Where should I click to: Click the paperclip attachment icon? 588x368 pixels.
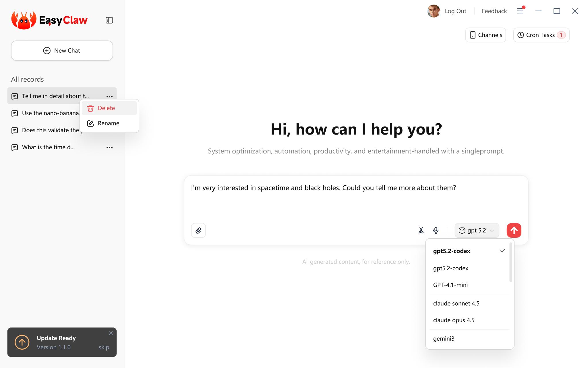(x=198, y=231)
